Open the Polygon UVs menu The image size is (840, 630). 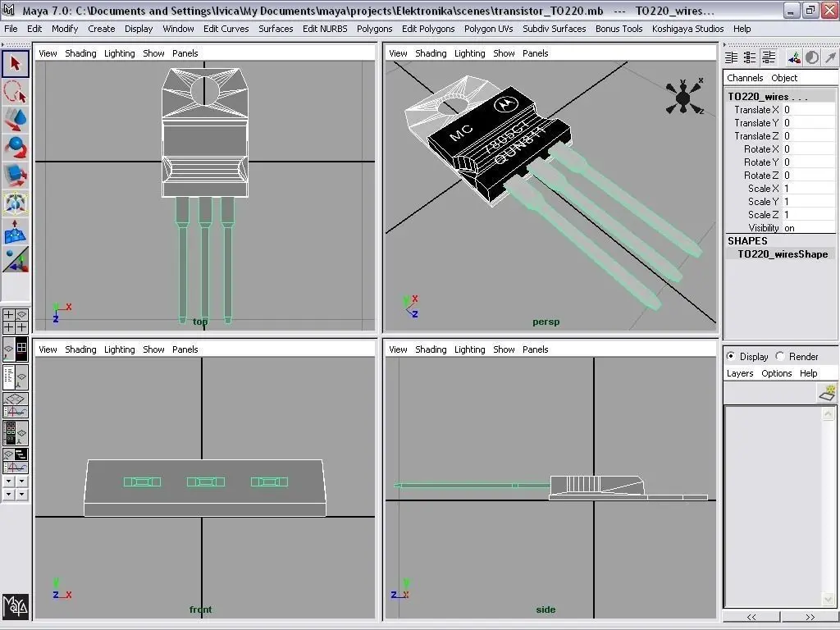[489, 29]
